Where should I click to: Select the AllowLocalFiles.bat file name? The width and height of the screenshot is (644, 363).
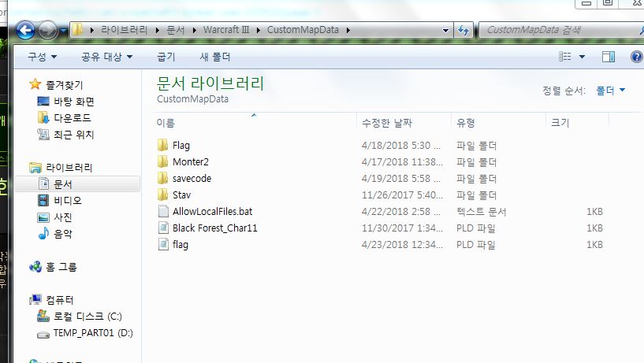pos(212,211)
